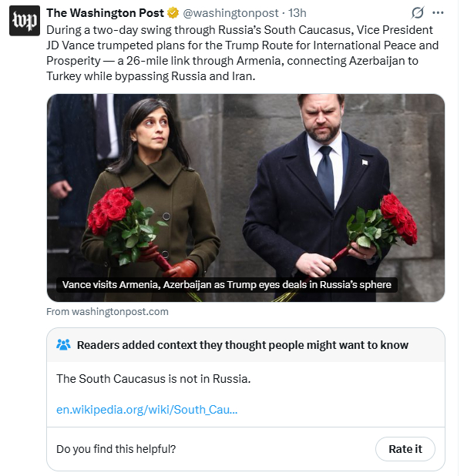Viewport: 474px width, 476px height.
Task: Click the gold verified badge
Action: point(174,13)
